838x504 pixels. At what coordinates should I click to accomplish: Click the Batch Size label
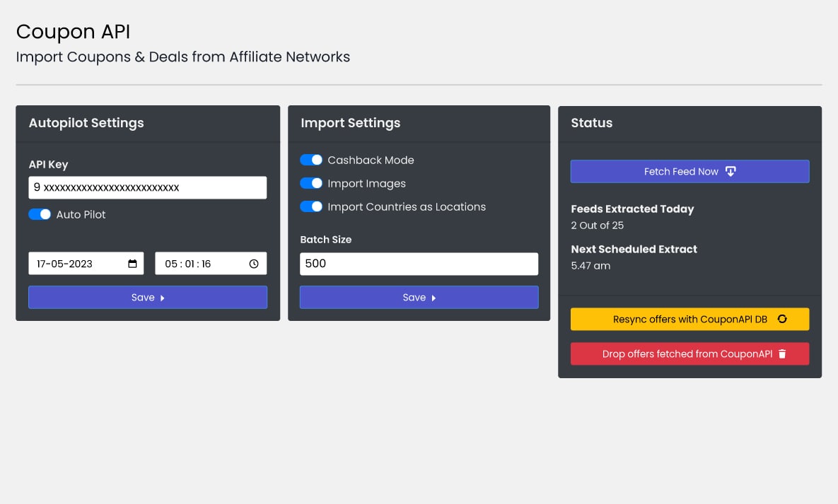[x=326, y=240]
